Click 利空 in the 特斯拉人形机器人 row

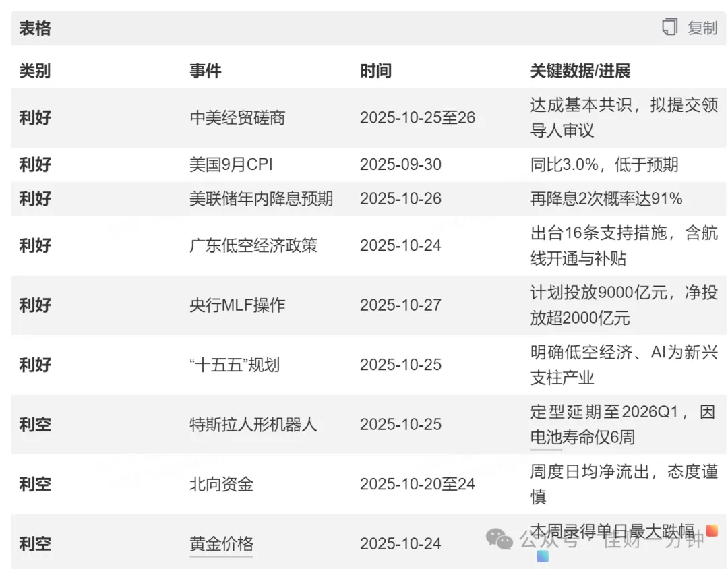[35, 425]
